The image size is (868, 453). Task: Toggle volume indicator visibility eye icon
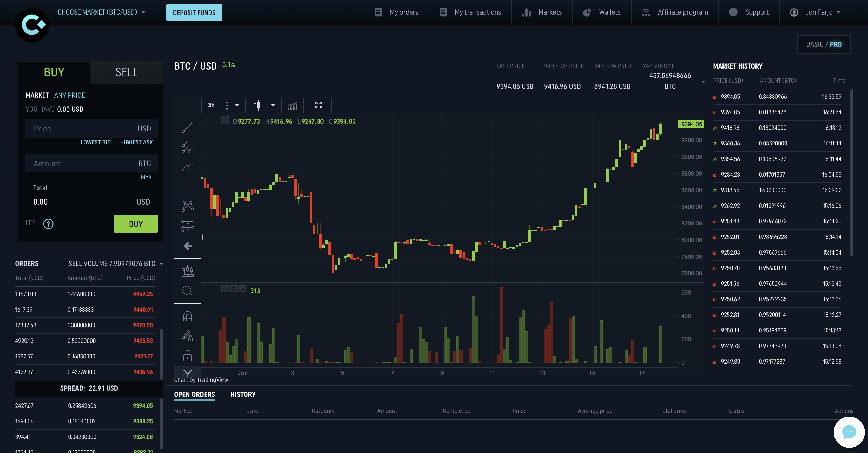pyautogui.click(x=225, y=289)
